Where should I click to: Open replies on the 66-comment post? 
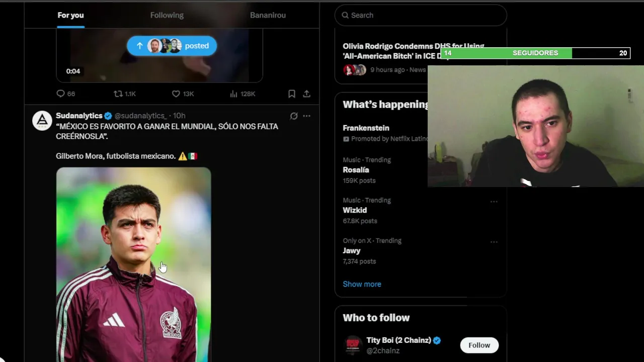pyautogui.click(x=66, y=94)
